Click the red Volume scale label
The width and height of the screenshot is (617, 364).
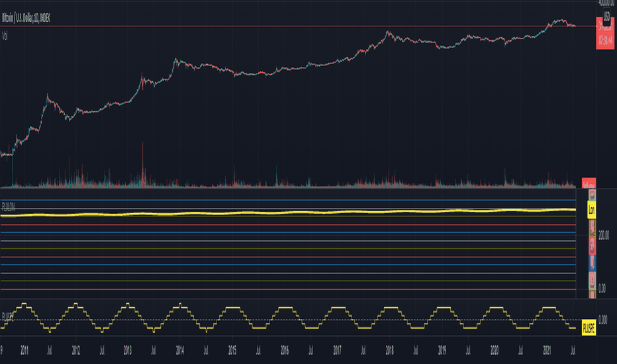pyautogui.click(x=589, y=183)
